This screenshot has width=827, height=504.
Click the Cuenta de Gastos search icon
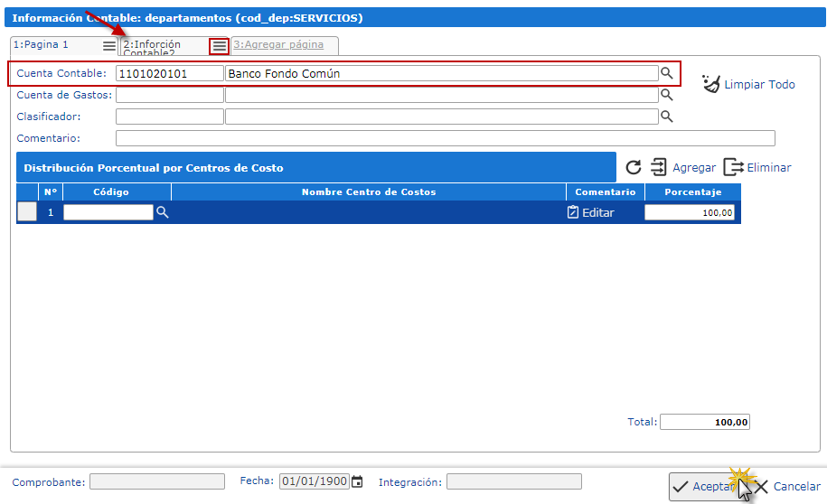pyautogui.click(x=666, y=95)
